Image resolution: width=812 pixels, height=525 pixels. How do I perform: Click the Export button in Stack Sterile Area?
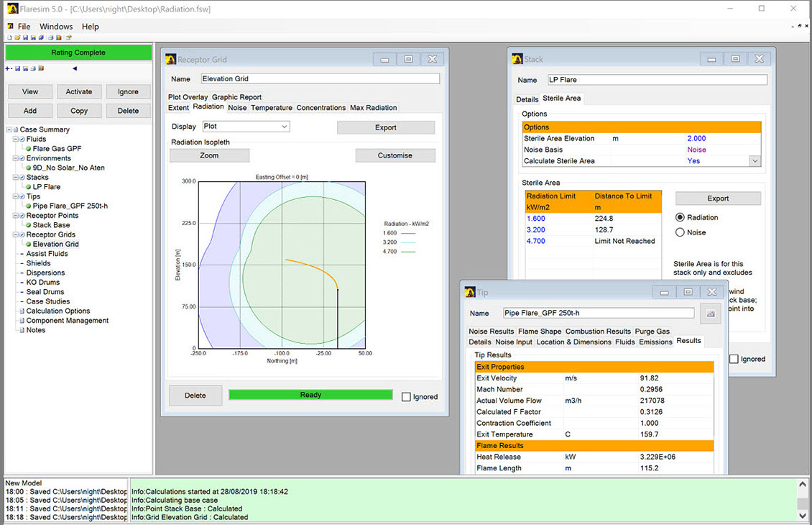(719, 198)
